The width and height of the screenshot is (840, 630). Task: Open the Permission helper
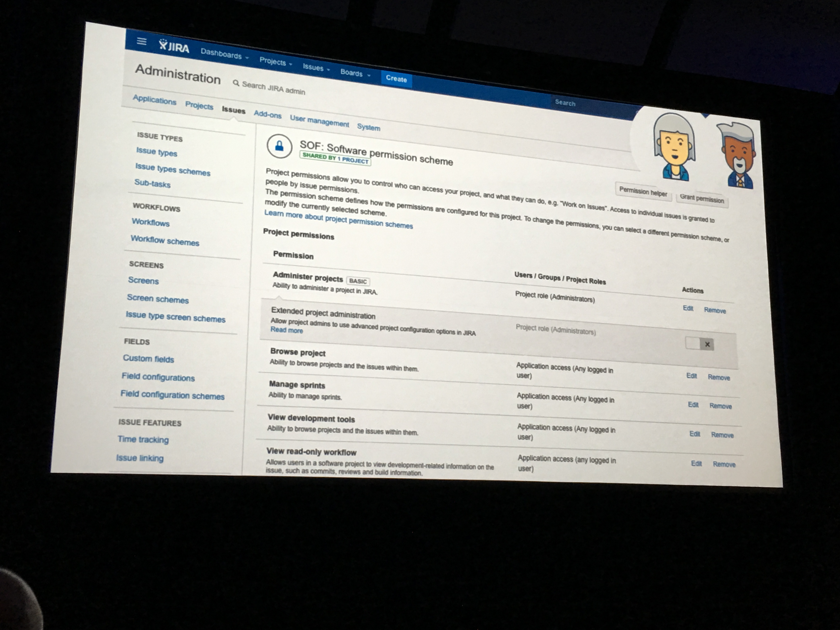tap(643, 192)
